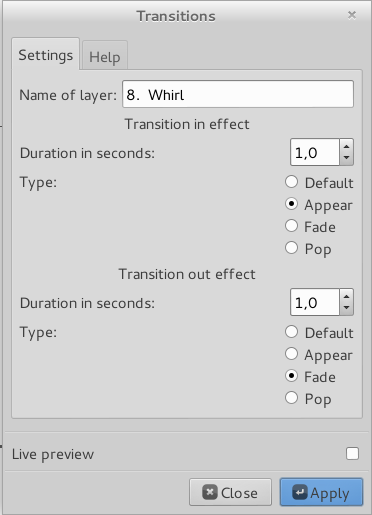Viewport: 372px width, 515px height.
Task: Switch to the Help tab
Action: [105, 56]
